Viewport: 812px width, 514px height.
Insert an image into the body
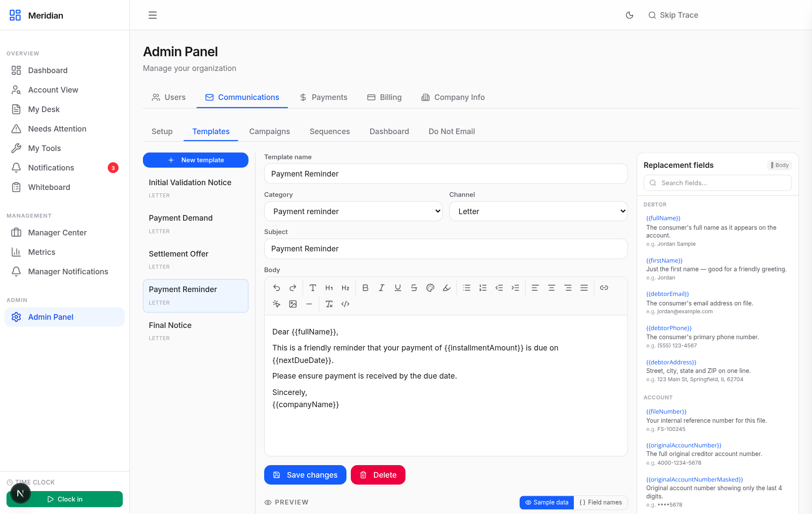(x=293, y=304)
